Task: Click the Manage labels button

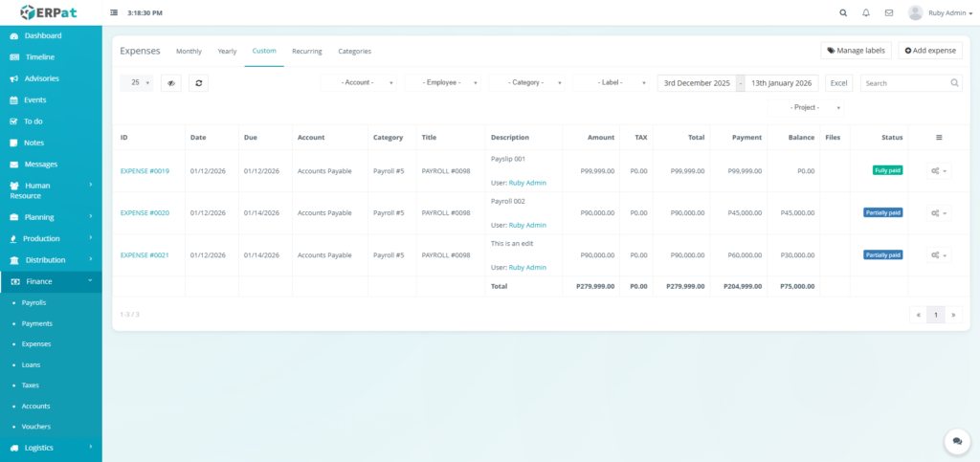Action: (x=856, y=50)
